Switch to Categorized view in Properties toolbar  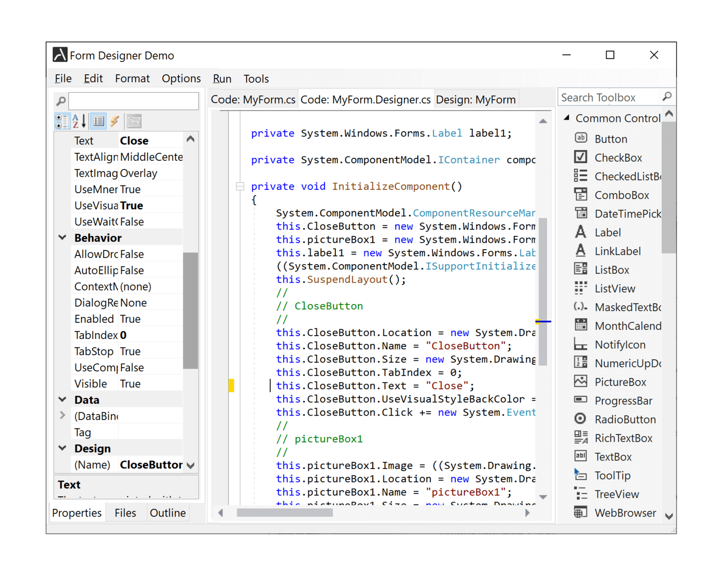click(x=63, y=121)
